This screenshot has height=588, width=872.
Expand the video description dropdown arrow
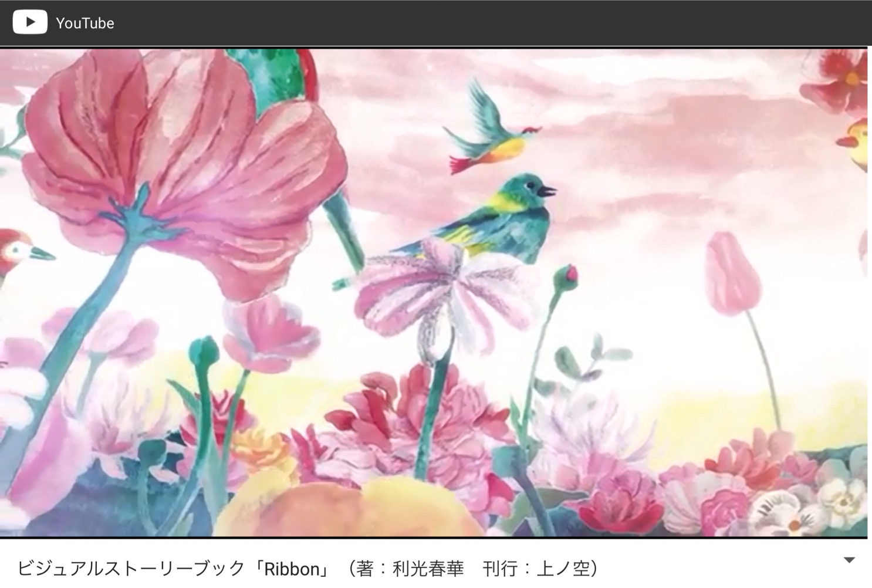(x=849, y=560)
